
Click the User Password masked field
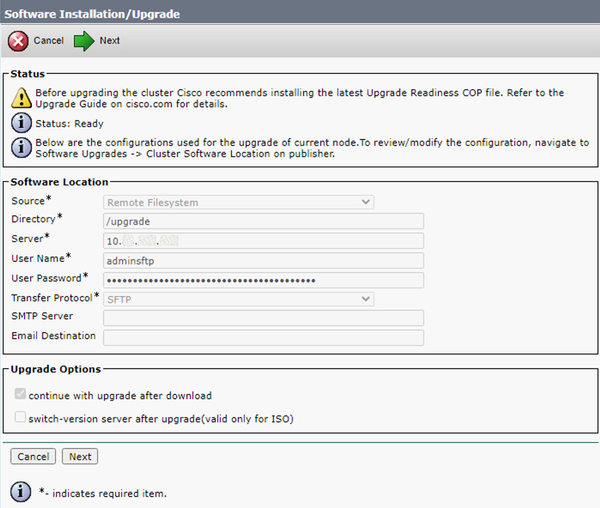point(263,280)
